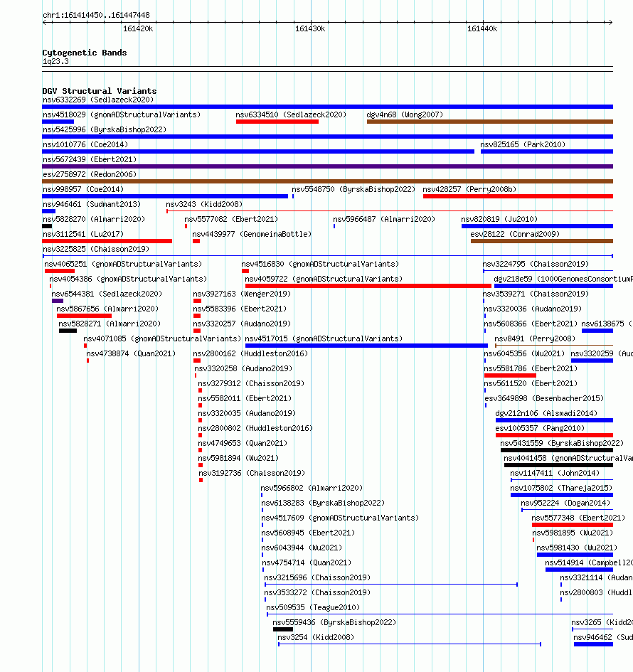
Task: Select nsv4754714 (Quan2021) label
Action: [x=307, y=563]
